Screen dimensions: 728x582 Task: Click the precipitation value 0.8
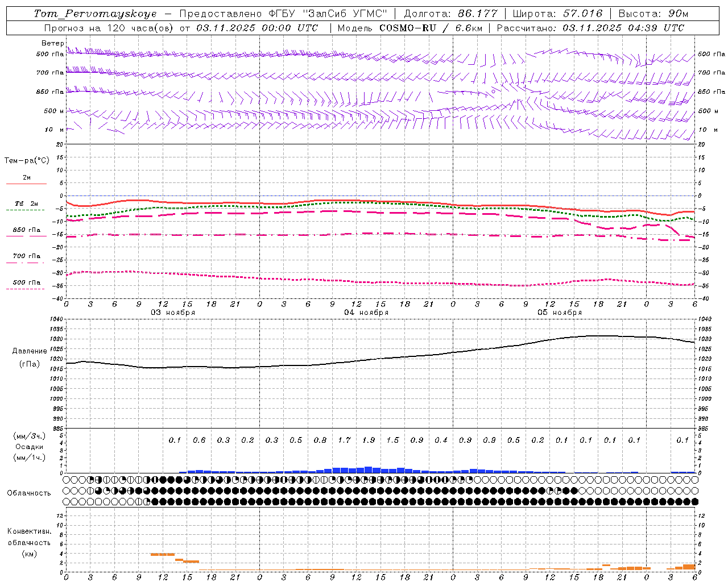pos(320,440)
